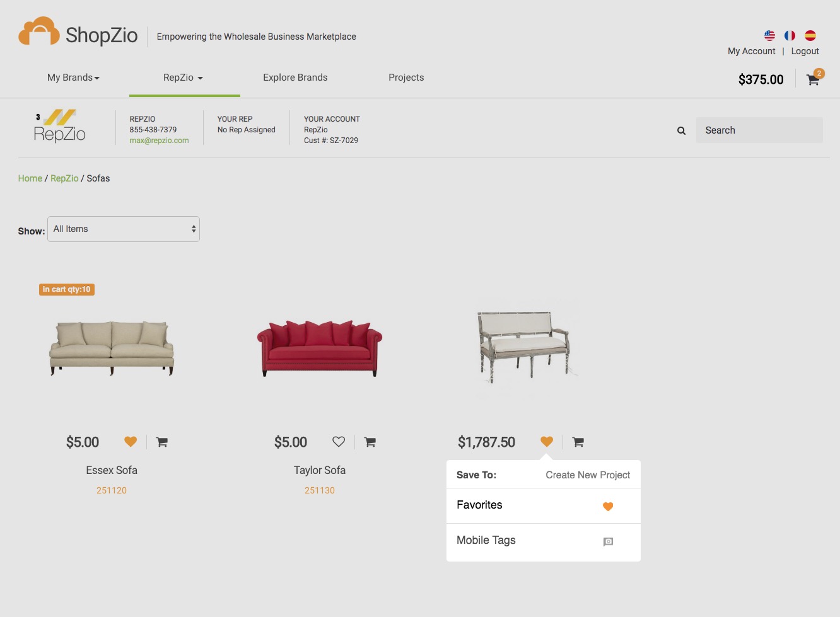Add Taylor Sofa to cart
This screenshot has height=617, width=840.
[370, 442]
